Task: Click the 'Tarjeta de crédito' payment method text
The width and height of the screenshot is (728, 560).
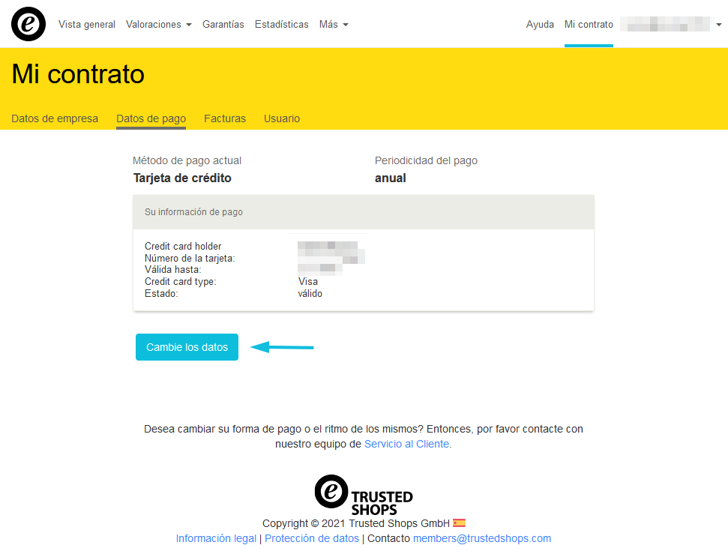Action: coord(182,178)
